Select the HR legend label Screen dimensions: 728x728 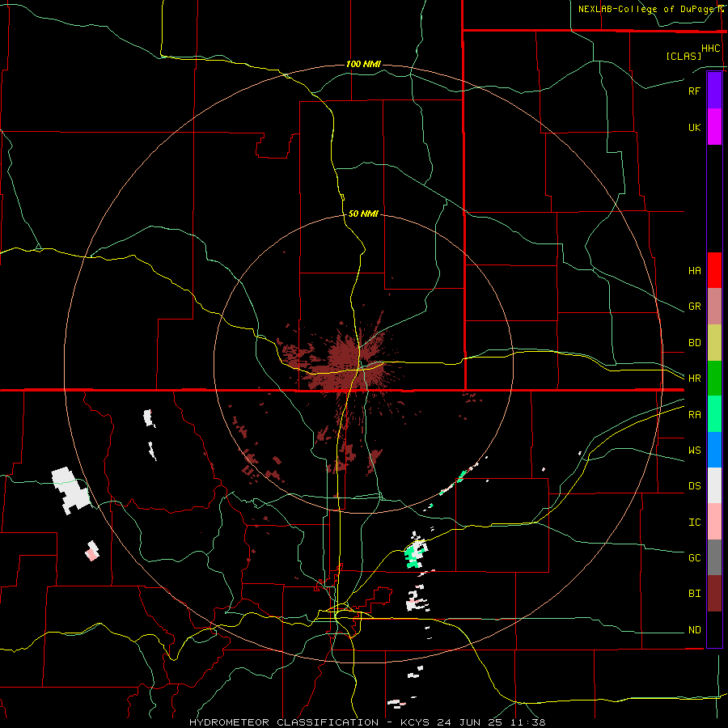pos(694,379)
